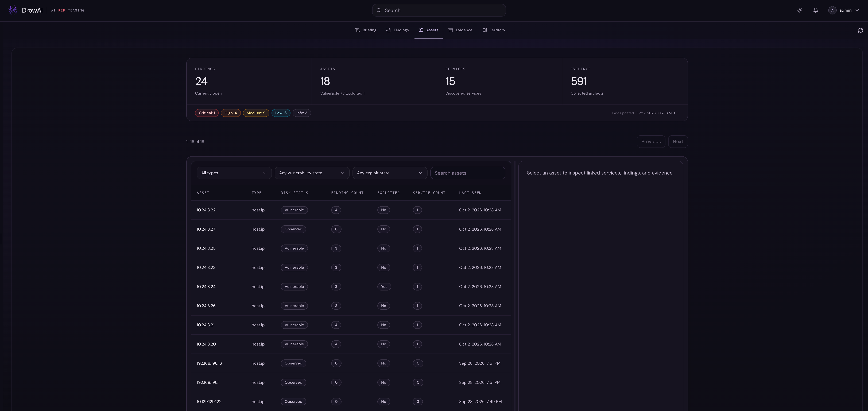Sort by Last Seen column header
Image resolution: width=868 pixels, height=411 pixels.
coord(470,193)
